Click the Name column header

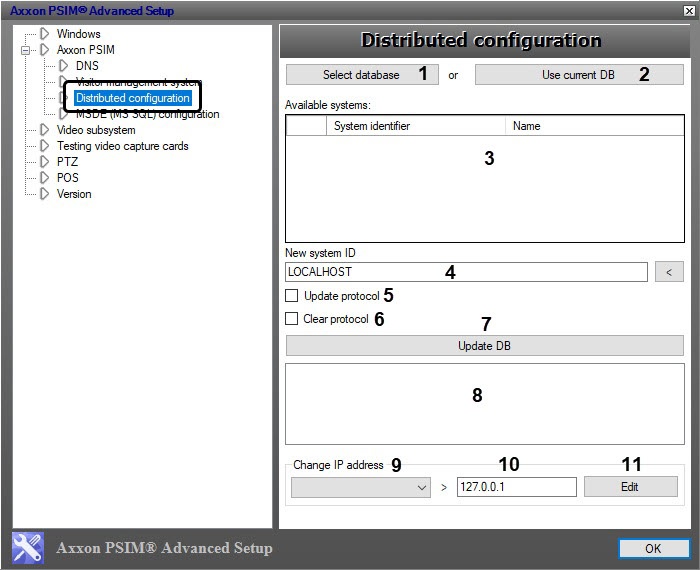pyautogui.click(x=594, y=126)
